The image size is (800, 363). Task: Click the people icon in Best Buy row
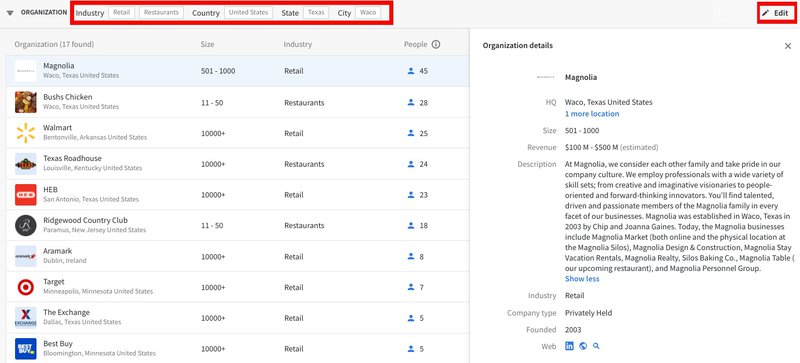coord(411,349)
